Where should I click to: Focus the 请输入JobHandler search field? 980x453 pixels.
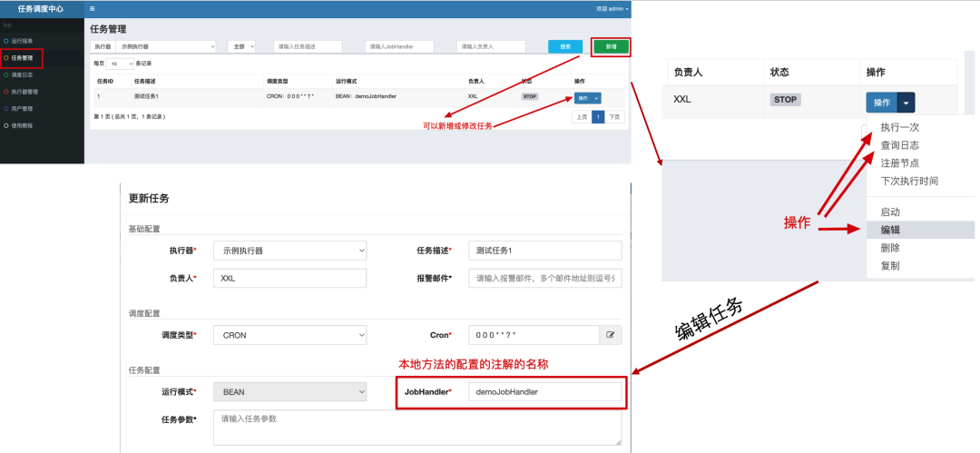point(399,46)
